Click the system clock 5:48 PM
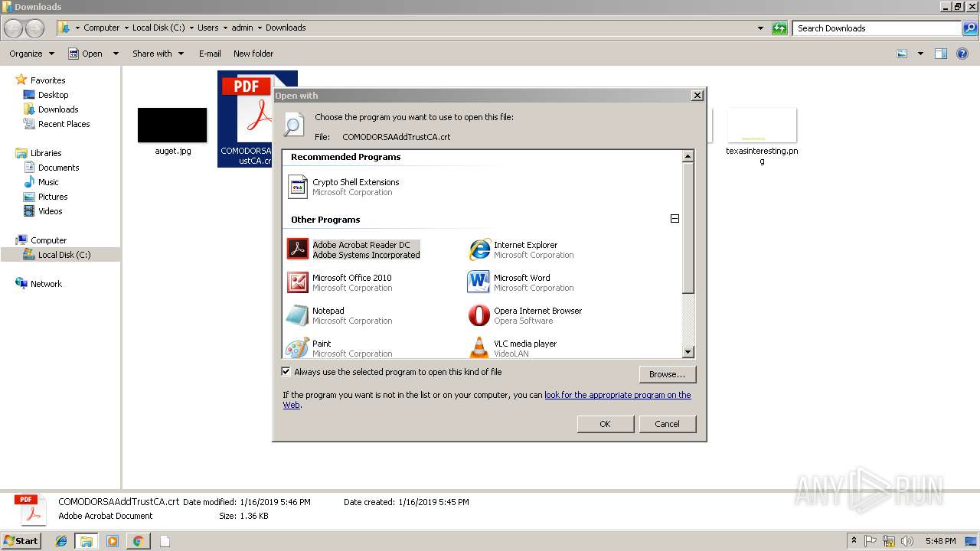980x551 pixels. 940,541
